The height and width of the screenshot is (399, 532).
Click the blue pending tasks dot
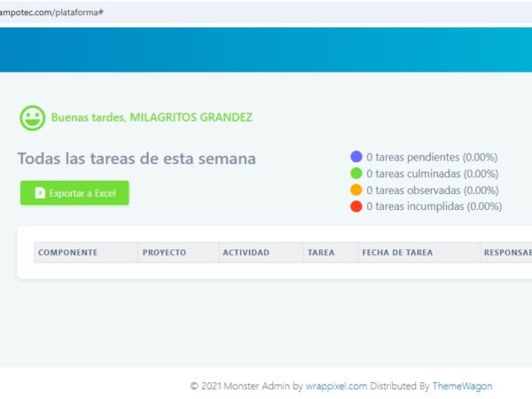pos(356,157)
